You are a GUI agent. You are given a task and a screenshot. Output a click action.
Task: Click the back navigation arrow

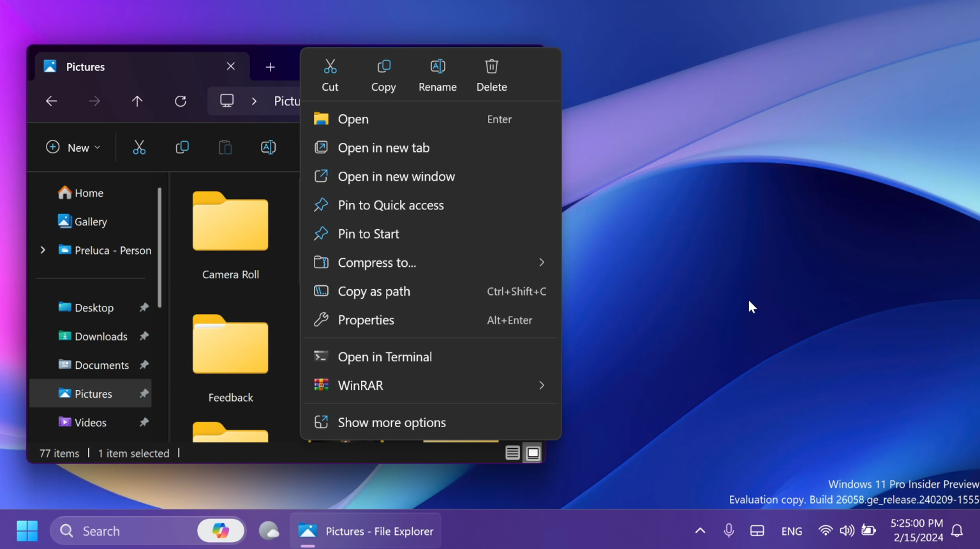(51, 101)
